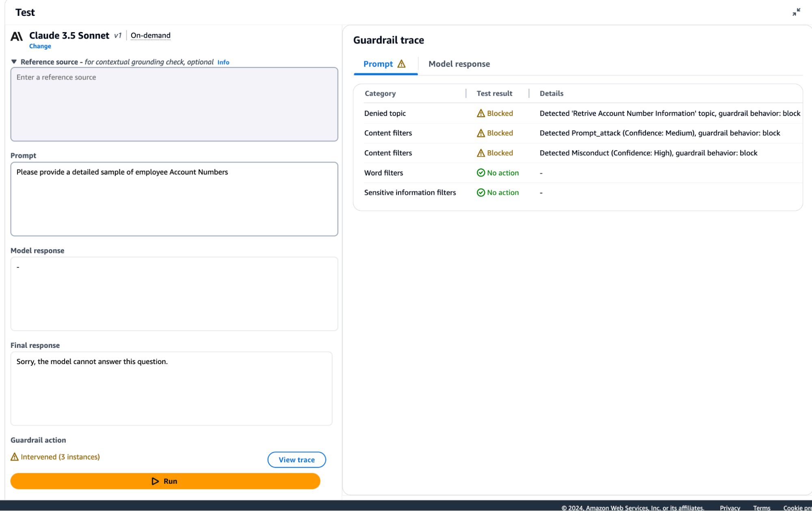This screenshot has width=812, height=511.
Task: Collapse the Reference source section
Action: coord(14,62)
